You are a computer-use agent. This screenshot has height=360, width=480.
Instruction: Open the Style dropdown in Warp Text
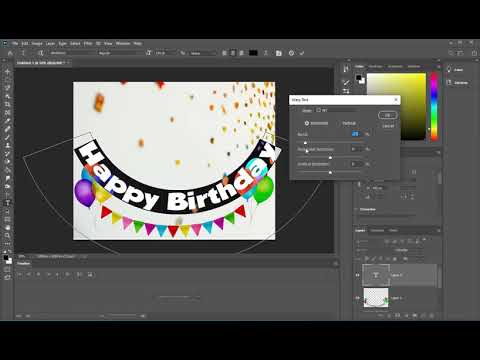(x=337, y=110)
